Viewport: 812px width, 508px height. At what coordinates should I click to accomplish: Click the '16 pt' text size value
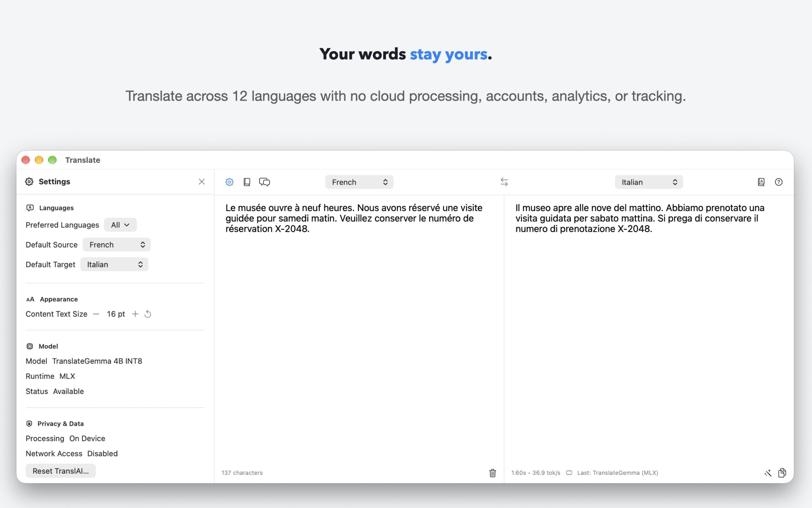(x=116, y=314)
